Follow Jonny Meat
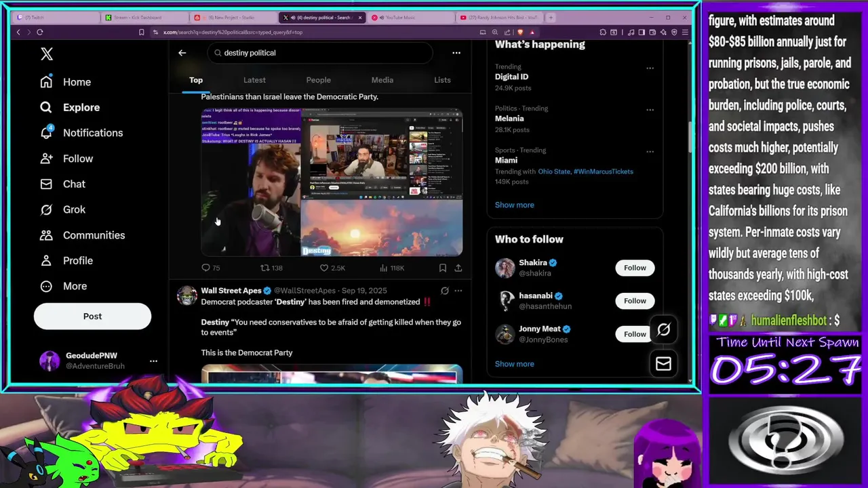 (x=635, y=334)
